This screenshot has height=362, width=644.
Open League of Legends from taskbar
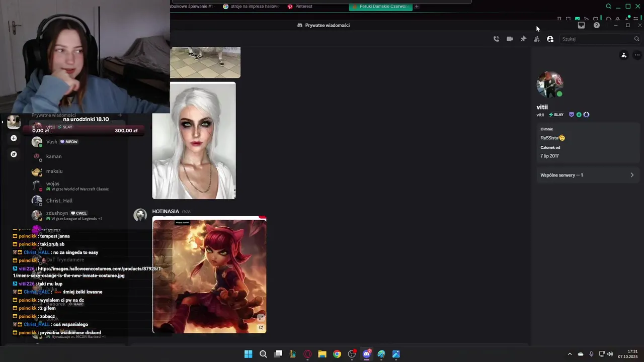tap(293, 354)
